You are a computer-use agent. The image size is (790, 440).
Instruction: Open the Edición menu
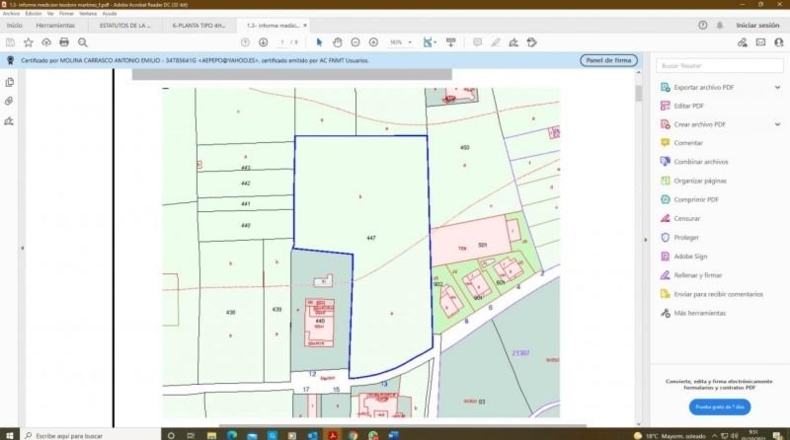pyautogui.click(x=33, y=14)
